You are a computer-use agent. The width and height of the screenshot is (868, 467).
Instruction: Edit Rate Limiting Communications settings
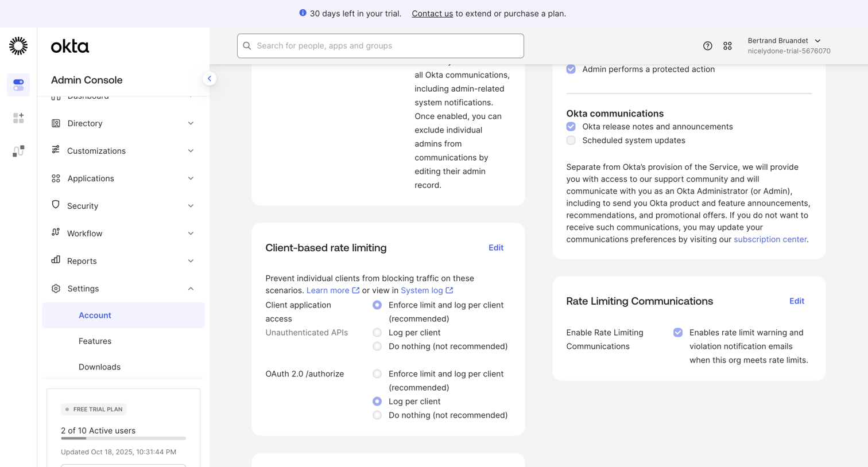(797, 301)
